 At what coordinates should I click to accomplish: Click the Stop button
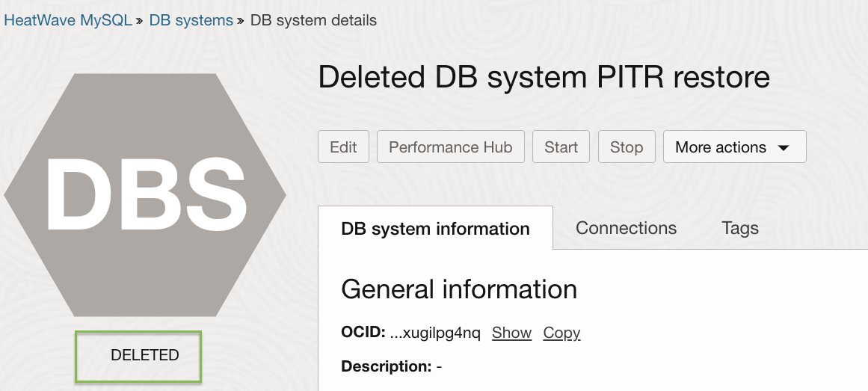[x=627, y=147]
